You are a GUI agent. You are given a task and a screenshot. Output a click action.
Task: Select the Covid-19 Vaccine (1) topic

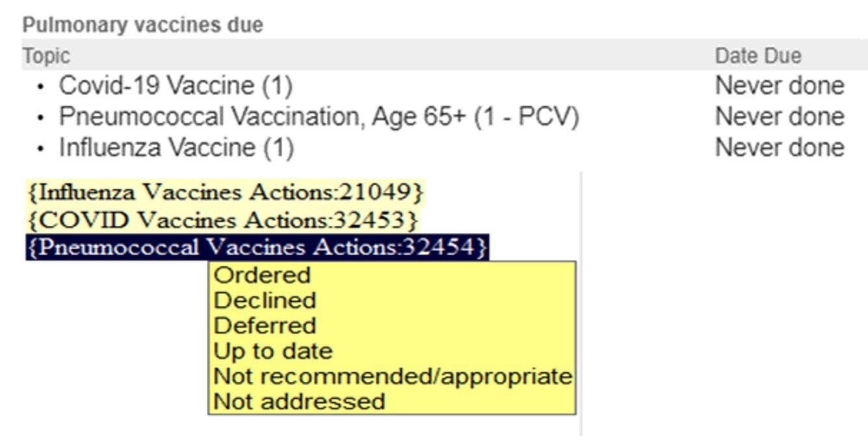(176, 85)
